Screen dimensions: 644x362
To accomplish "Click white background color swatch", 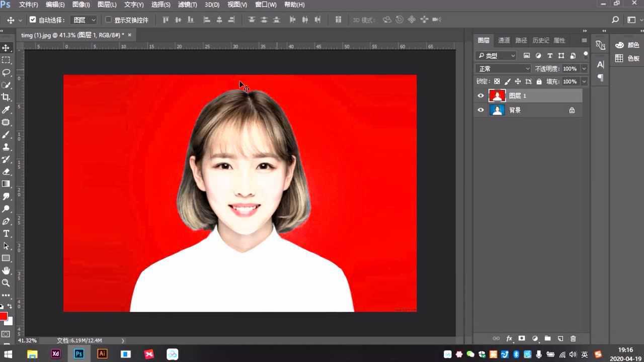I will tap(10, 322).
